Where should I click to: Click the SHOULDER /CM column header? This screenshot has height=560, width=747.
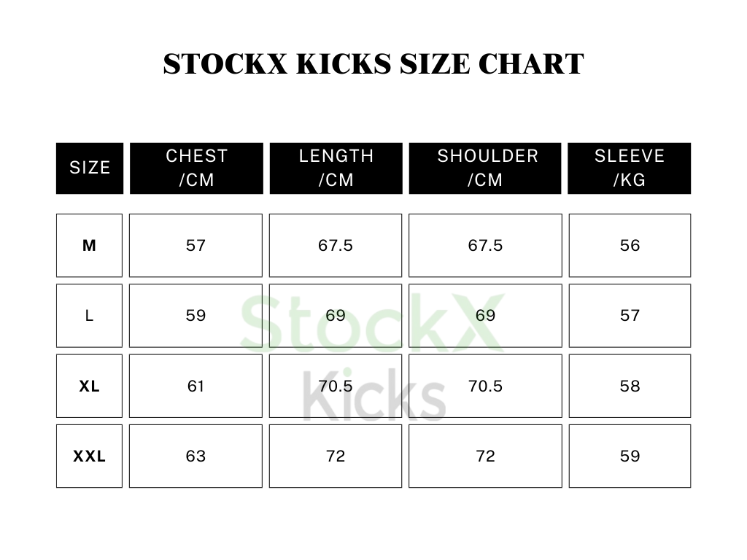pyautogui.click(x=485, y=168)
